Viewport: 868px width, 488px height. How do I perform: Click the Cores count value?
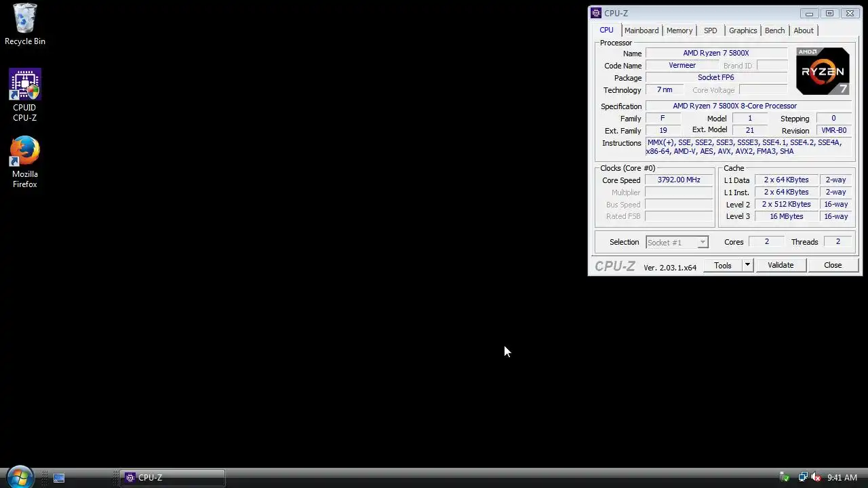pyautogui.click(x=767, y=241)
